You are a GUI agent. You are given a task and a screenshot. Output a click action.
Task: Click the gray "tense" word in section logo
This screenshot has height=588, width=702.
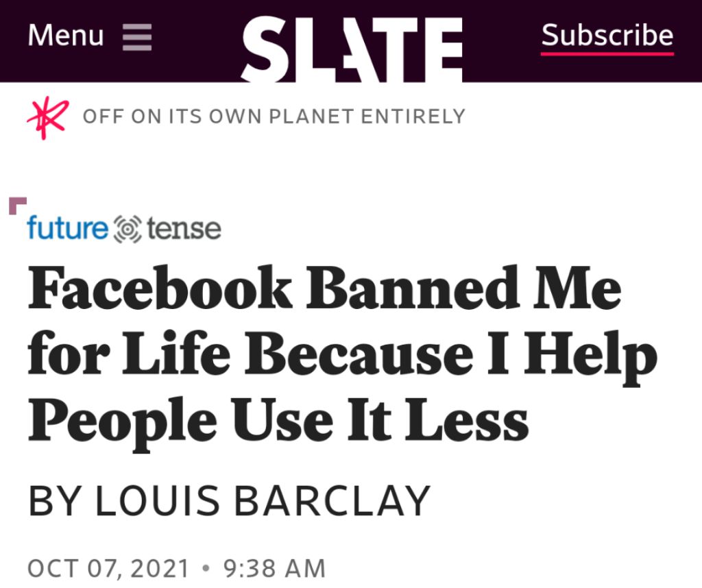184,229
